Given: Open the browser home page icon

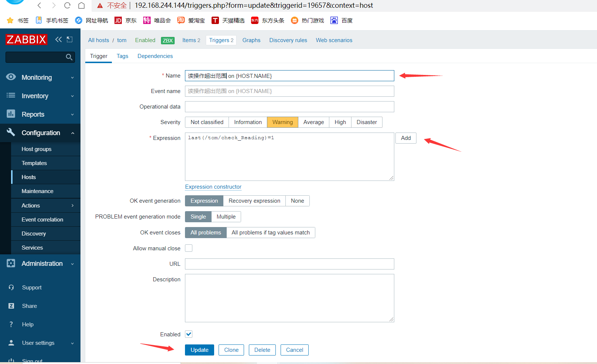Looking at the screenshot, I should (x=82, y=5).
